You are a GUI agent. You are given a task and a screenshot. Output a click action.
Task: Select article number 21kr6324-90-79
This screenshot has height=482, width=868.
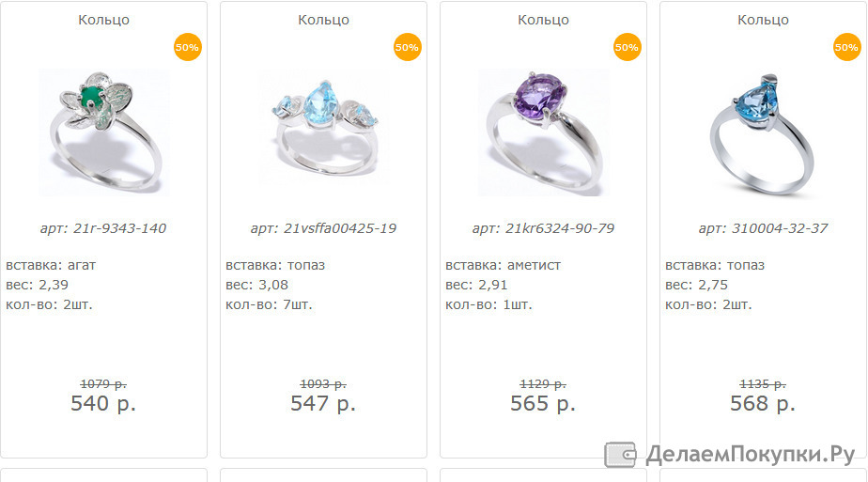[560, 228]
